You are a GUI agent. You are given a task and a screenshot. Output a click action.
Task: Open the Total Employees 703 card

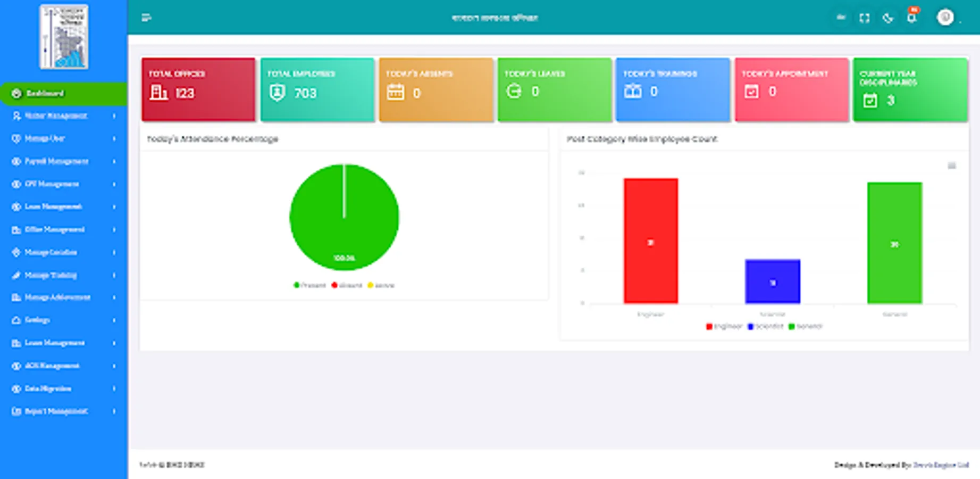(317, 89)
